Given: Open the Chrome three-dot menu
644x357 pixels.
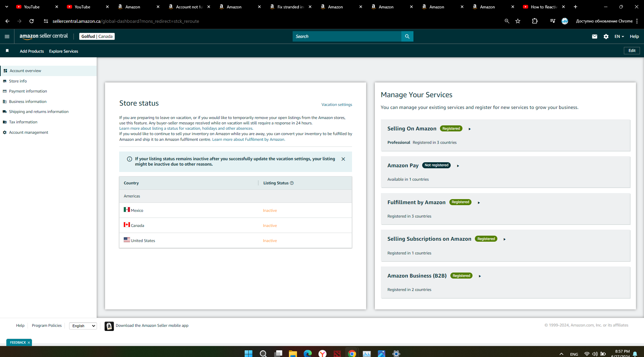Looking at the screenshot, I should (637, 21).
